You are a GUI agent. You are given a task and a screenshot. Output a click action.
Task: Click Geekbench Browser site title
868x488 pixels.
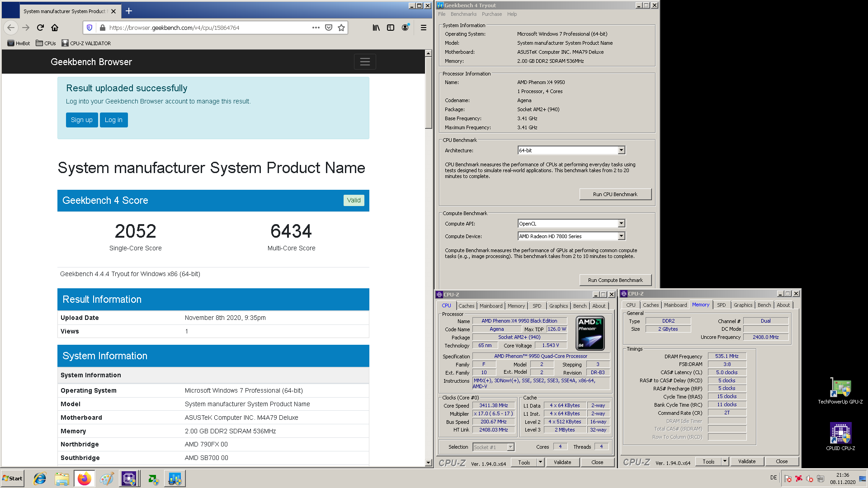tap(91, 62)
